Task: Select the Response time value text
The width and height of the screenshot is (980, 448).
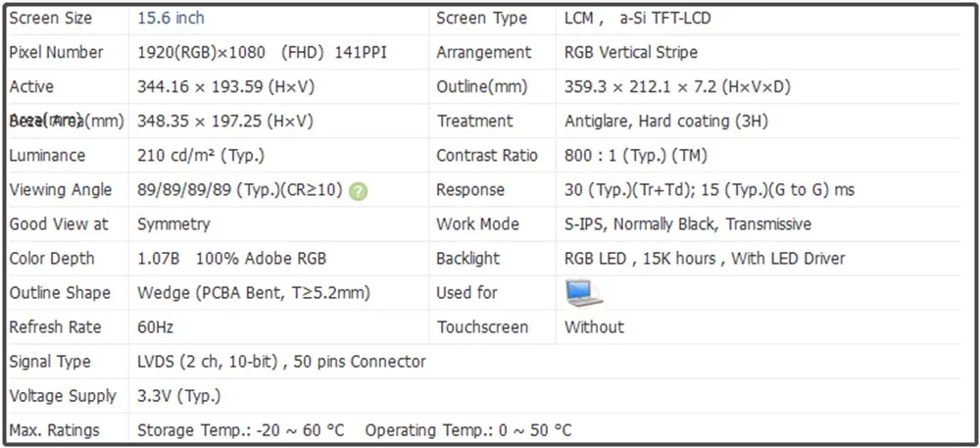Action: coord(710,190)
